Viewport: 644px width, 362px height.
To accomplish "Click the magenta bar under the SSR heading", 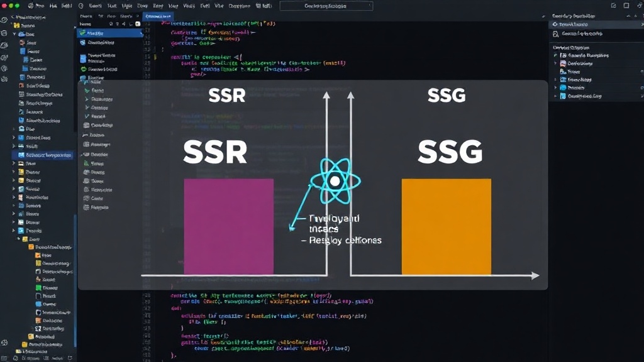I will pos(229,226).
